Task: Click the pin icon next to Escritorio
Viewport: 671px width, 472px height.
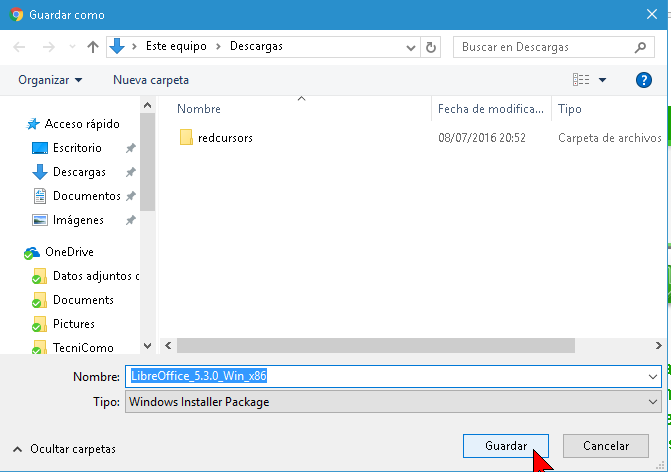Action: (131, 148)
